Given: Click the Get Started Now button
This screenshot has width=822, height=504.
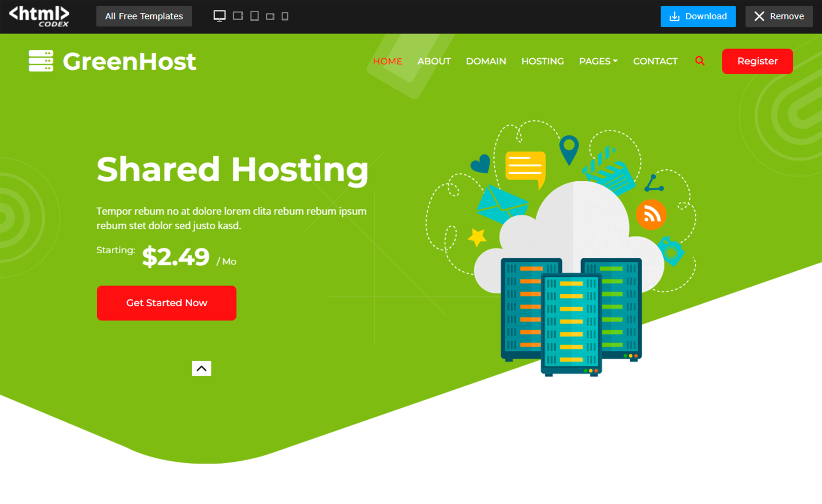Looking at the screenshot, I should tap(167, 303).
